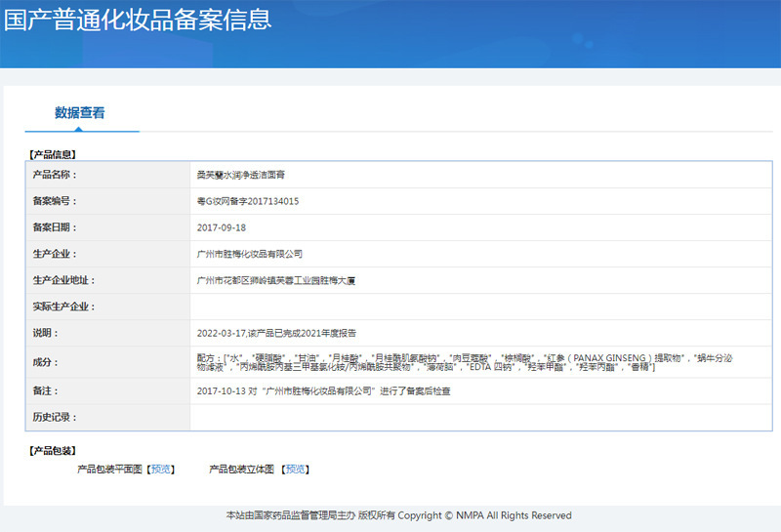Viewport: 781px width, 532px height.
Task: Click the product name value 水润净透洁面膏
Action: click(240, 175)
